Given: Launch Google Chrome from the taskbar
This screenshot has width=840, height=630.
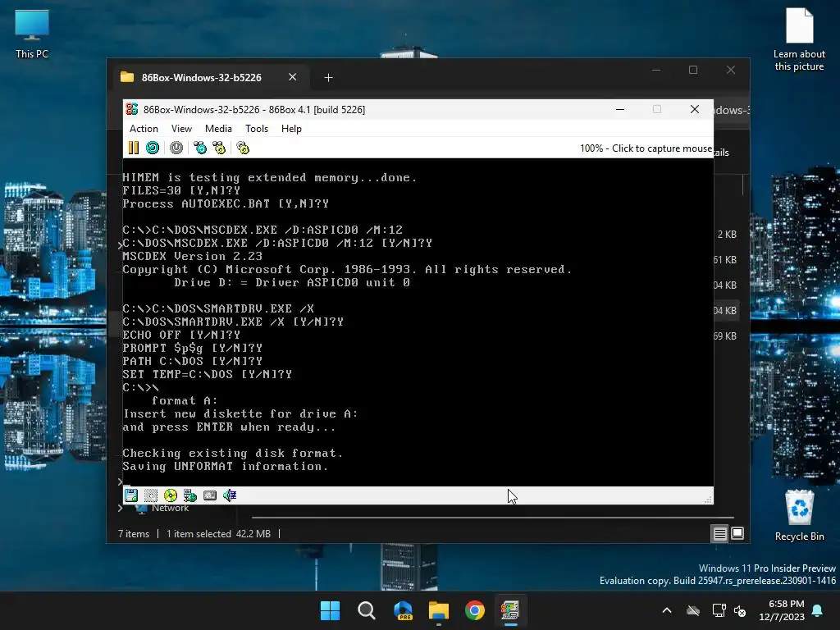Looking at the screenshot, I should (475, 610).
